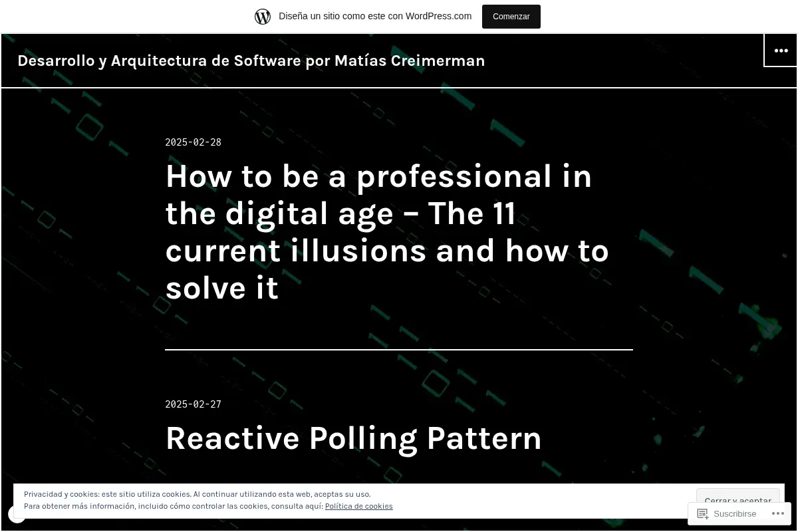Click the Cerrar y aceptar cookie button

tap(738, 497)
